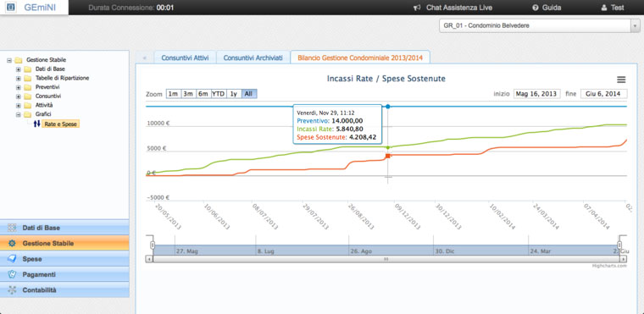Open the Spese accordion panel

(64, 259)
